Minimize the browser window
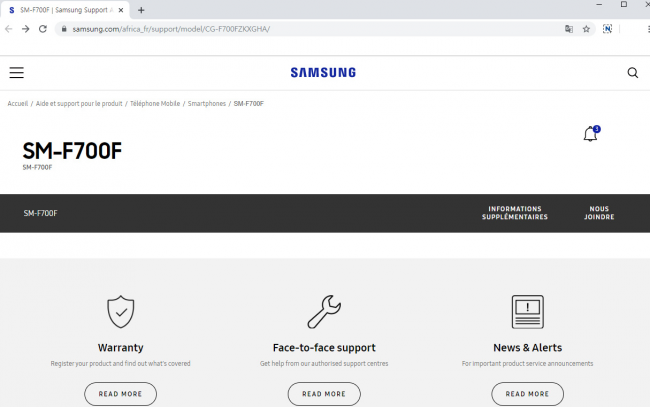 click(599, 5)
